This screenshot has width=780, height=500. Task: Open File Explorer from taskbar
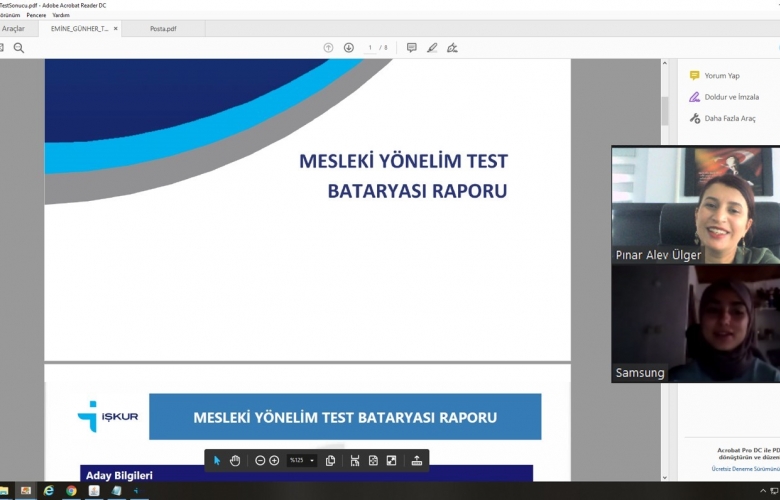[4, 491]
